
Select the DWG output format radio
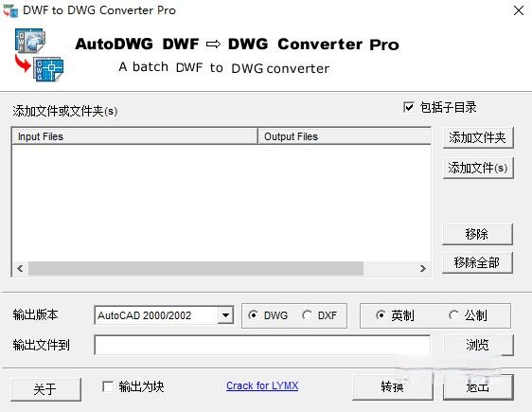pos(253,315)
